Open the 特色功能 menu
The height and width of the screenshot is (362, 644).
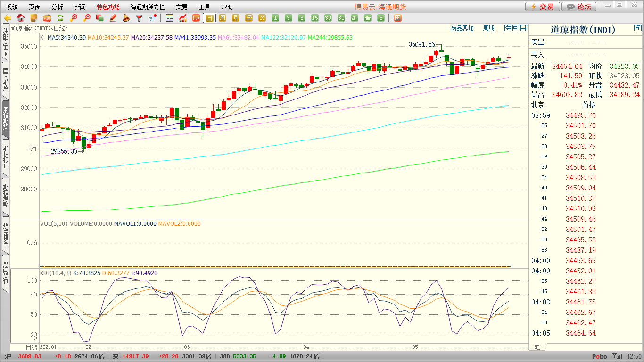(x=108, y=7)
